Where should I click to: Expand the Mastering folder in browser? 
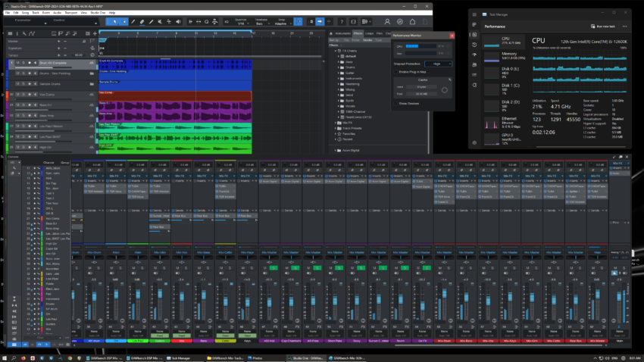(339, 84)
